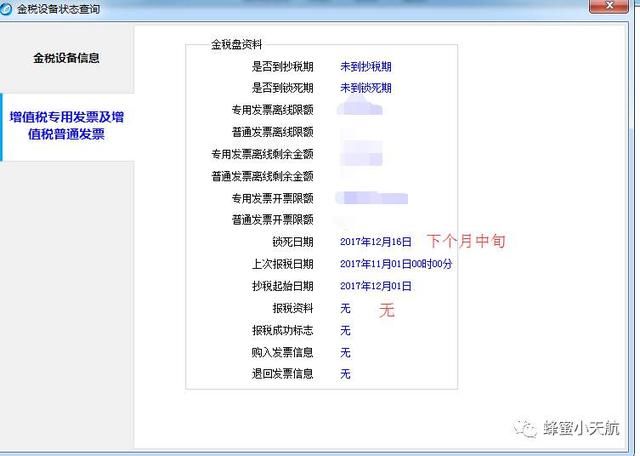Image resolution: width=640 pixels, height=456 pixels.
Task: Click the 报税成功标志 label
Action: tap(282, 330)
